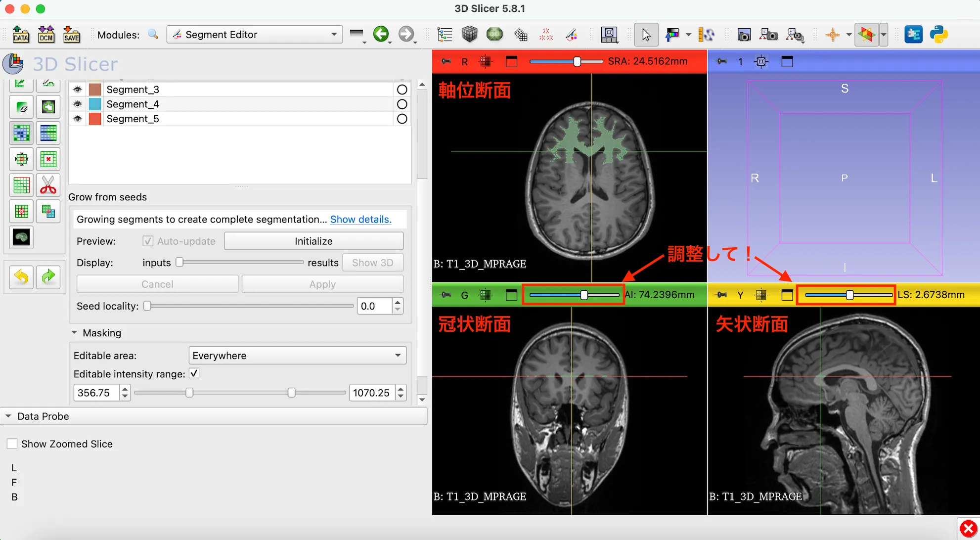Open the Extensions Manager
This screenshot has height=540, width=980.
click(x=913, y=35)
